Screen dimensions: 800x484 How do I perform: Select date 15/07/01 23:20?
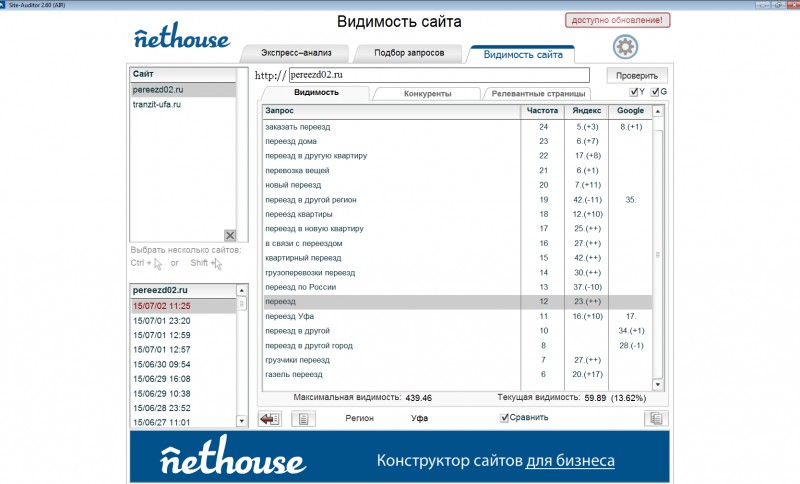pyautogui.click(x=184, y=321)
